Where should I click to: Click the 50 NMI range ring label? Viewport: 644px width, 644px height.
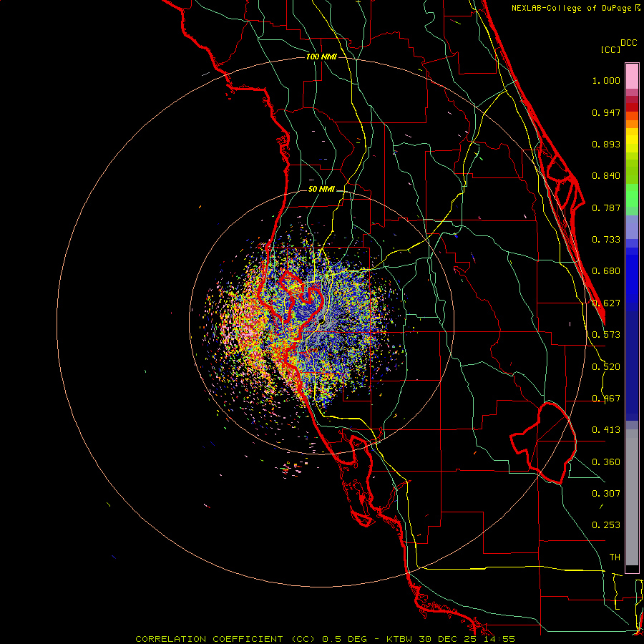[x=321, y=190]
